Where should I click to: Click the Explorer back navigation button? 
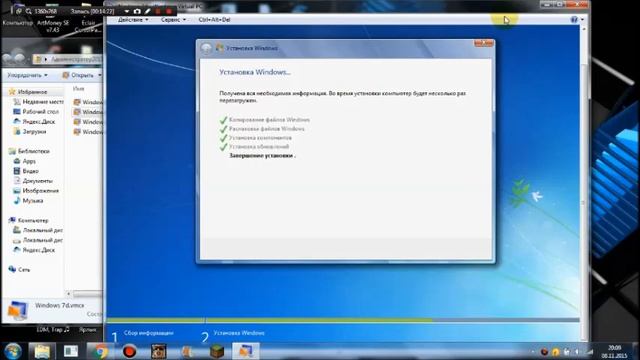7,59
